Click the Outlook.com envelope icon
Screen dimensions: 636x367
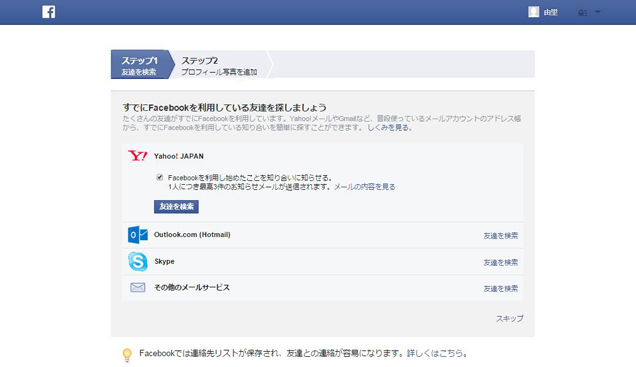138,235
